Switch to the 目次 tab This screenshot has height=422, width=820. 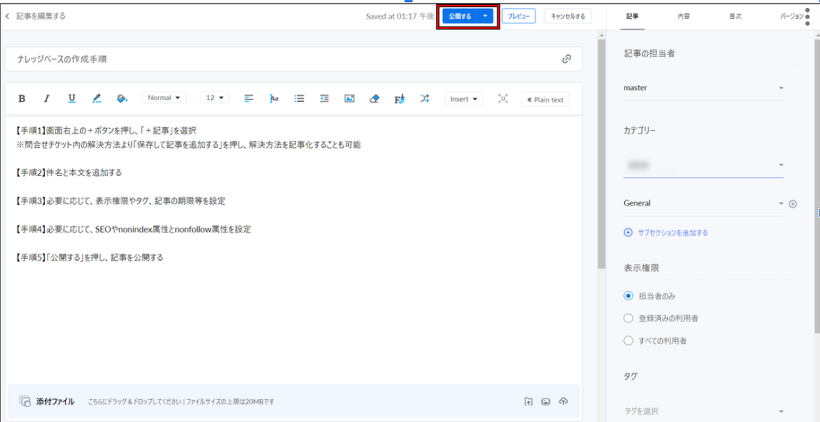[x=735, y=17]
